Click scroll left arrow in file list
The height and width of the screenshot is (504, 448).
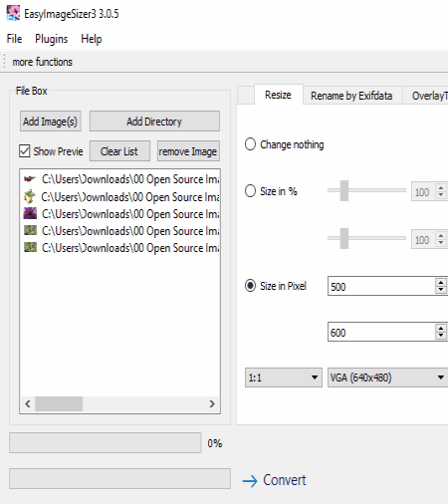click(x=28, y=403)
